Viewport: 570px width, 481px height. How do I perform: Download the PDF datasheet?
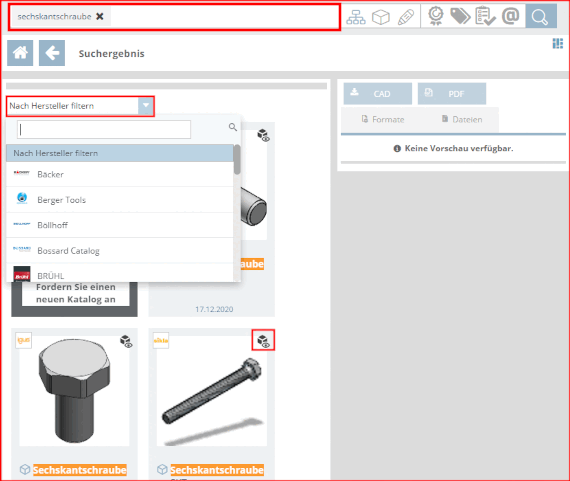451,94
